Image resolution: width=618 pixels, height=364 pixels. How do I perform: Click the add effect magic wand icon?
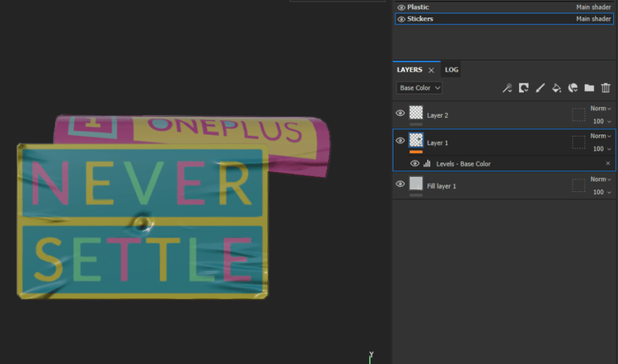[508, 88]
